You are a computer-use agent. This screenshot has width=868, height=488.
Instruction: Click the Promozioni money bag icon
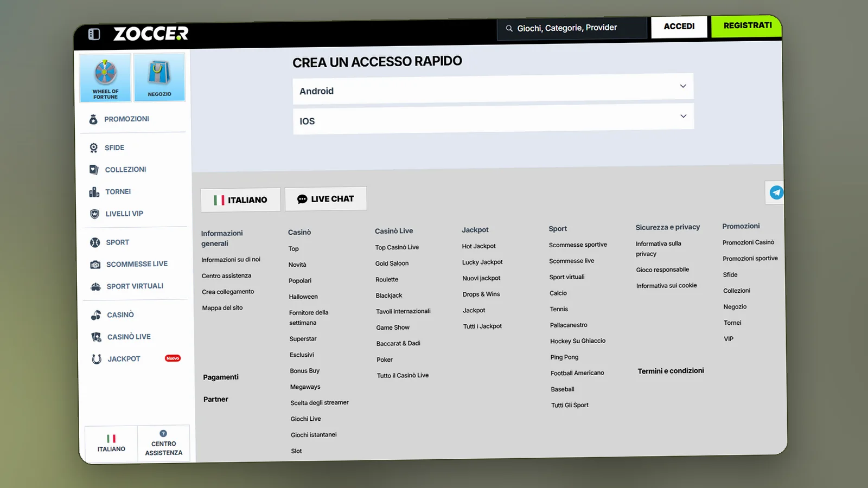click(93, 119)
